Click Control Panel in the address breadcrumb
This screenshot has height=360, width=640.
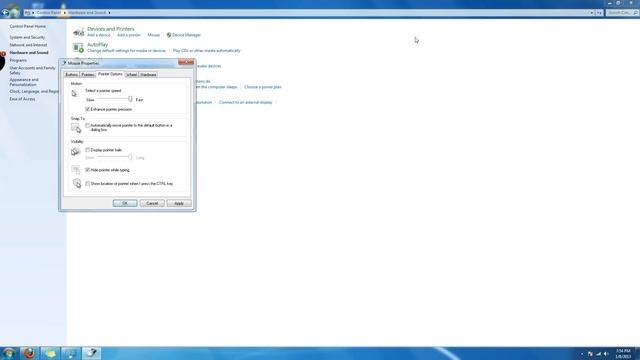[49, 13]
